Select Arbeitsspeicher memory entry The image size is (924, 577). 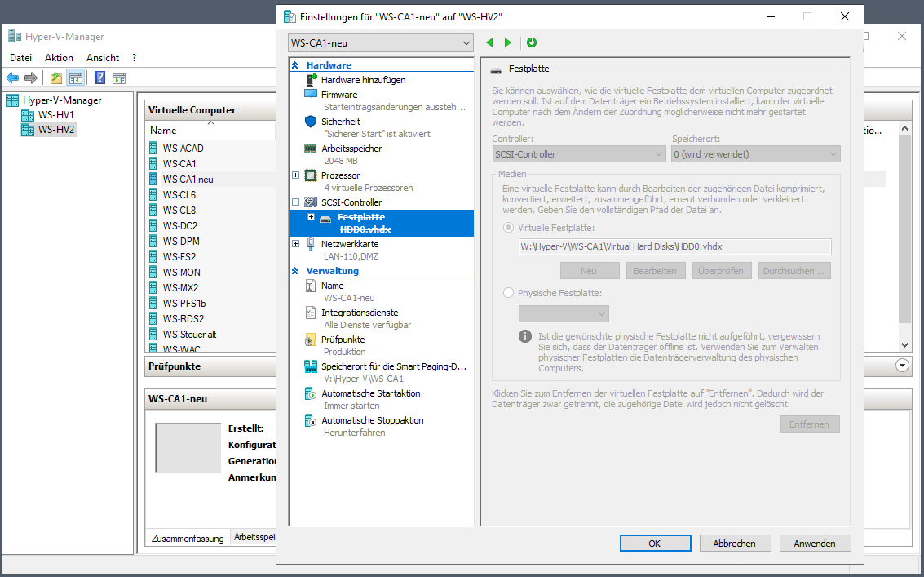click(x=351, y=149)
